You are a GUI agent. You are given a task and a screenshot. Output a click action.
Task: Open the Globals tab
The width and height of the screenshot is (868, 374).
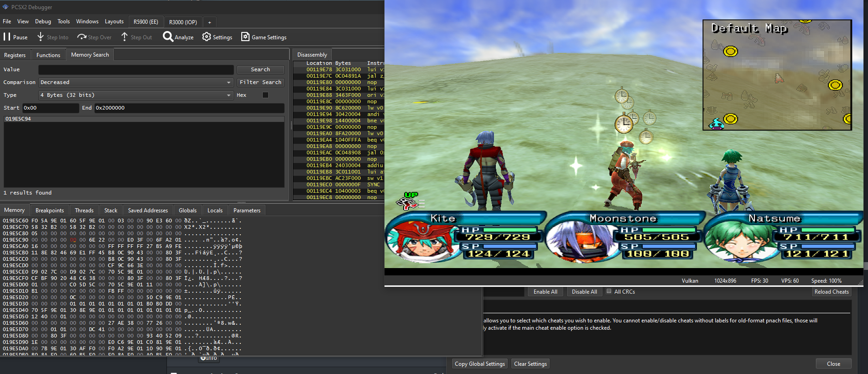(187, 210)
